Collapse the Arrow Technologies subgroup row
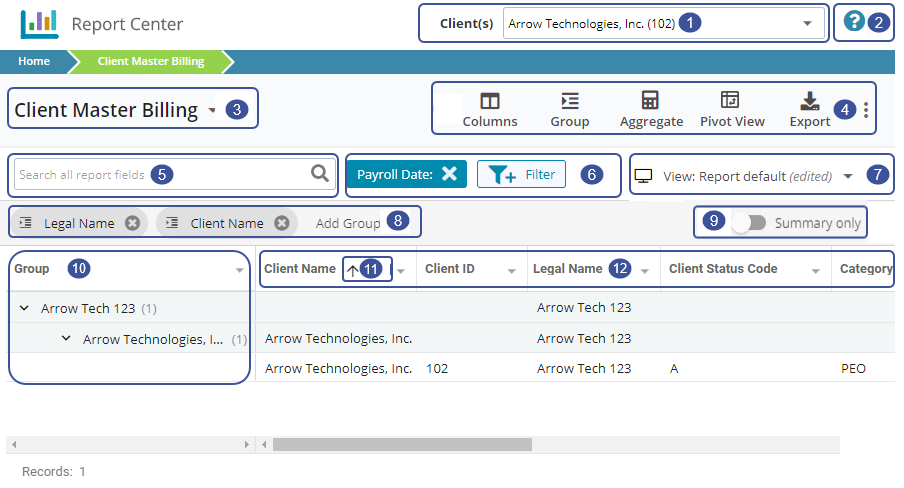Screen dimensions: 904x488 pos(66,339)
